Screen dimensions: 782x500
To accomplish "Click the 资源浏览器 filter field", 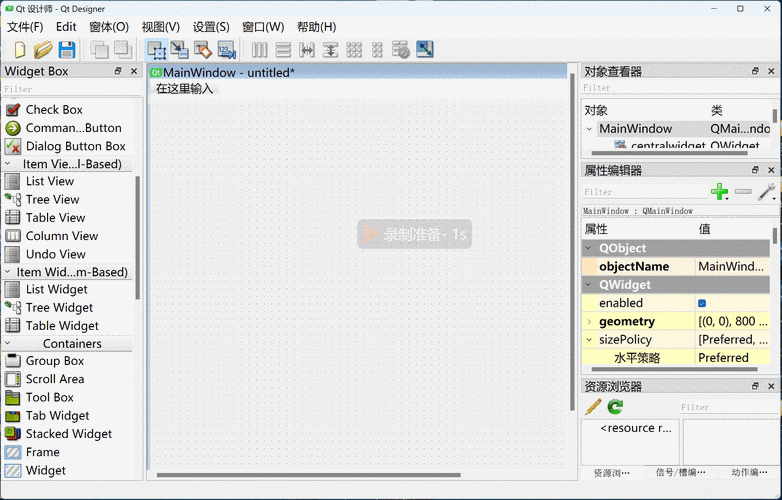I will pos(730,407).
